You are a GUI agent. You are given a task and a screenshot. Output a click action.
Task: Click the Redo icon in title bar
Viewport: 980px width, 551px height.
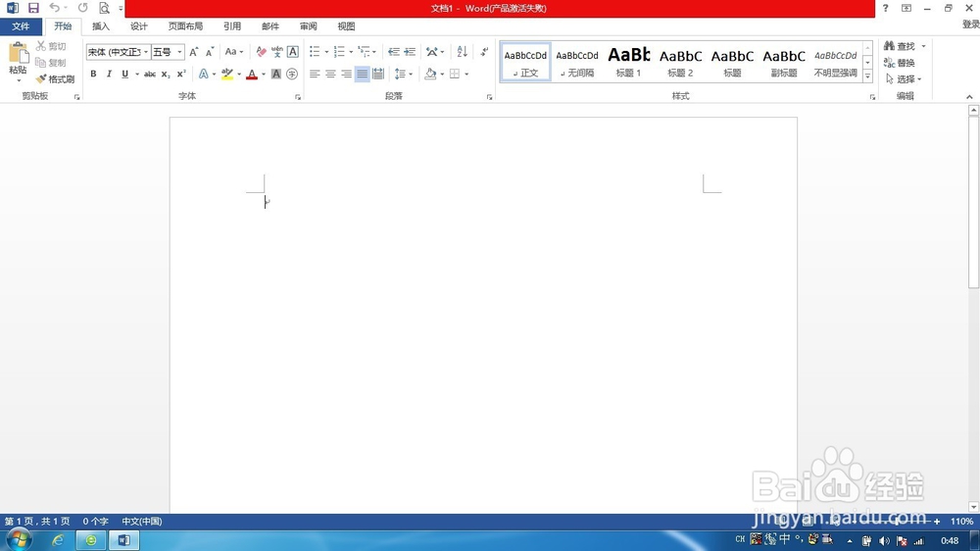click(82, 8)
